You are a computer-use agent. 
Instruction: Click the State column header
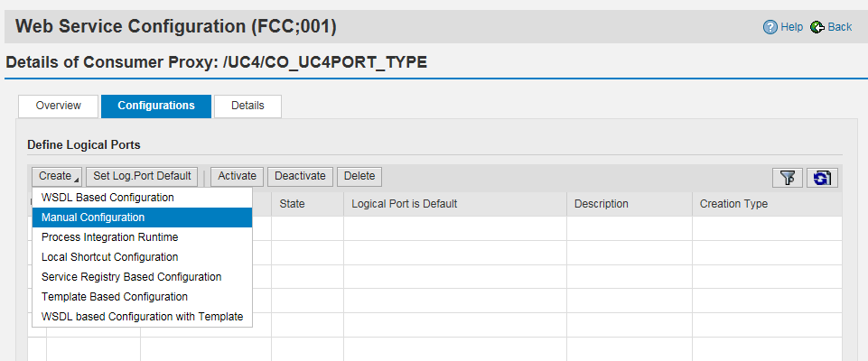pyautogui.click(x=293, y=204)
